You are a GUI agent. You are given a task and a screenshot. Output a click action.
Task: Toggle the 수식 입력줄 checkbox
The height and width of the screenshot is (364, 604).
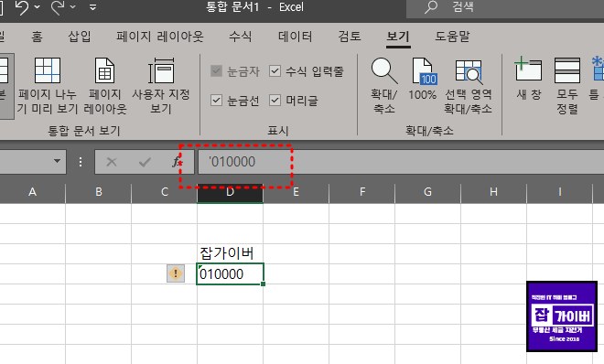pyautogui.click(x=275, y=70)
